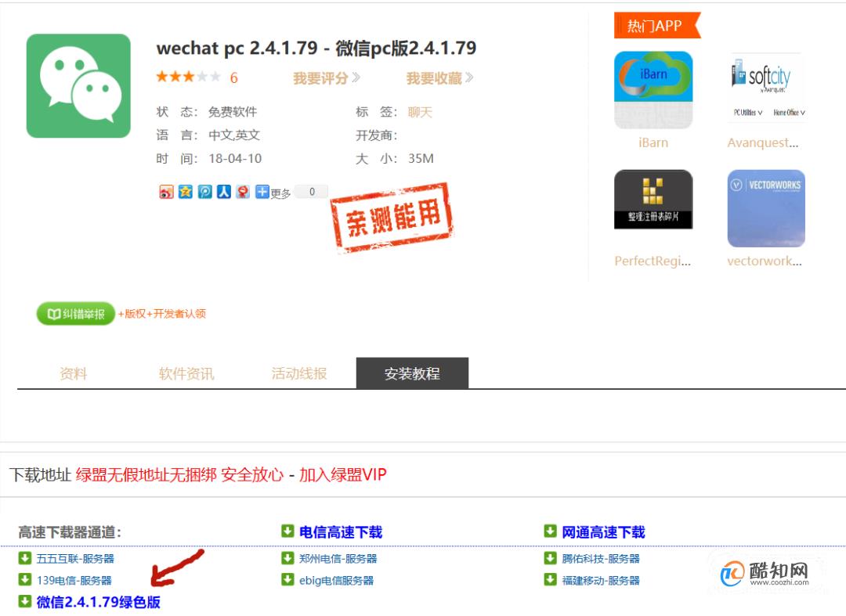Download via 福建移动-服务器 link
This screenshot has height=616, width=846.
point(601,581)
